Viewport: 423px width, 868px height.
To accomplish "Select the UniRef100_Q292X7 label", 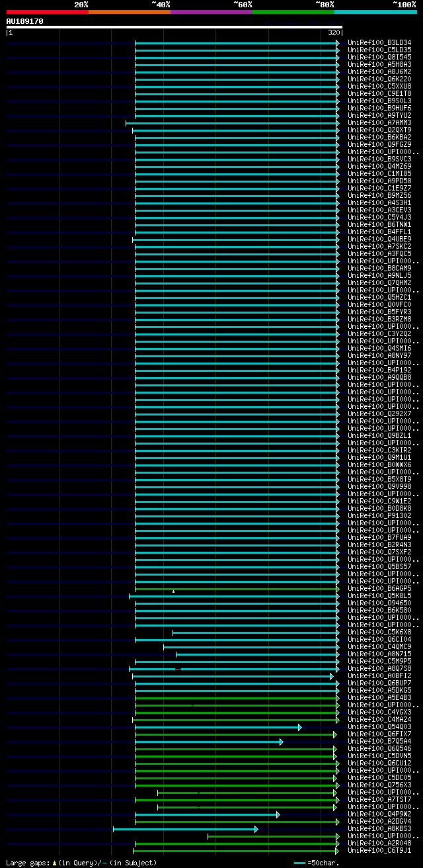I will (x=379, y=414).
